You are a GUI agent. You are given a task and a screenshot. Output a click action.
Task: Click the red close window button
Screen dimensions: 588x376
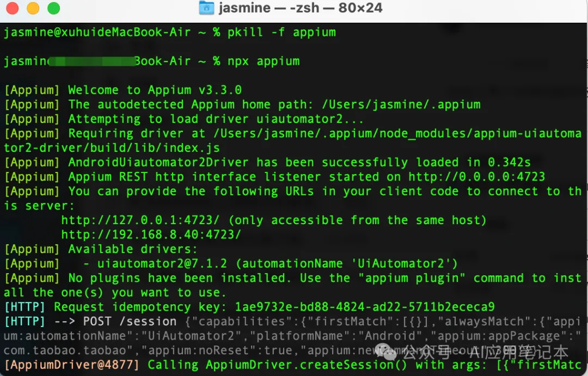click(13, 8)
